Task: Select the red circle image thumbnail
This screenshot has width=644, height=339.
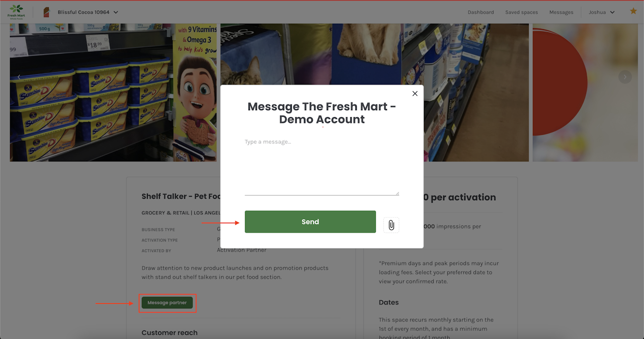Action: 585,93
